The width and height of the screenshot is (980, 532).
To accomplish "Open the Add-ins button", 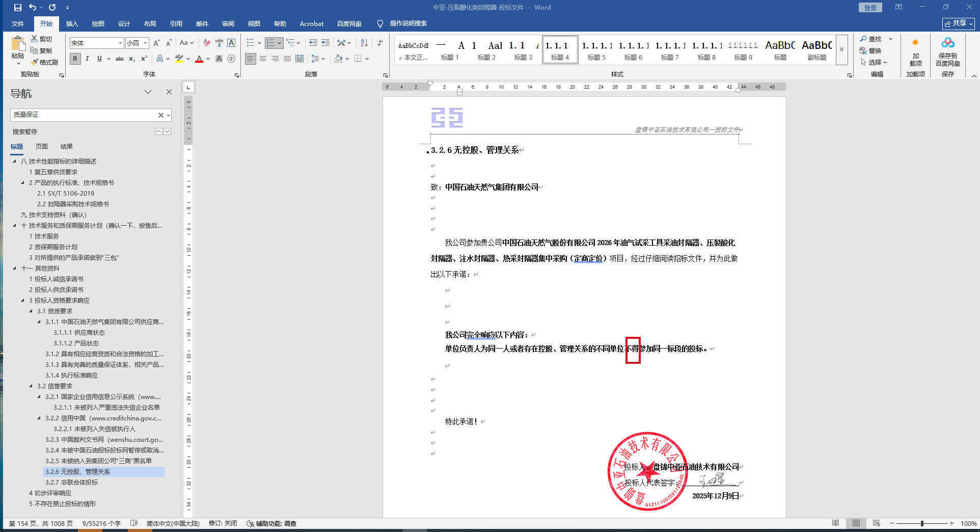I will click(916, 51).
